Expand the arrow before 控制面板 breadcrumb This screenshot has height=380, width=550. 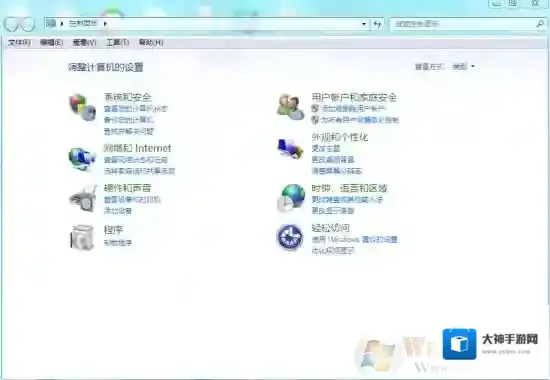[62, 24]
